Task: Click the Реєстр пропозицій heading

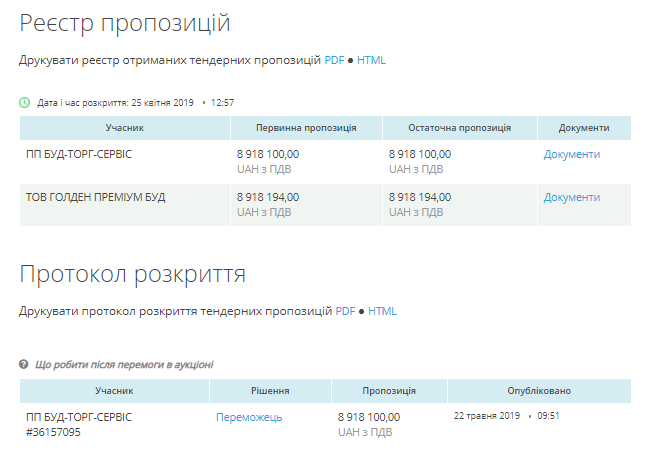Action: (x=125, y=22)
